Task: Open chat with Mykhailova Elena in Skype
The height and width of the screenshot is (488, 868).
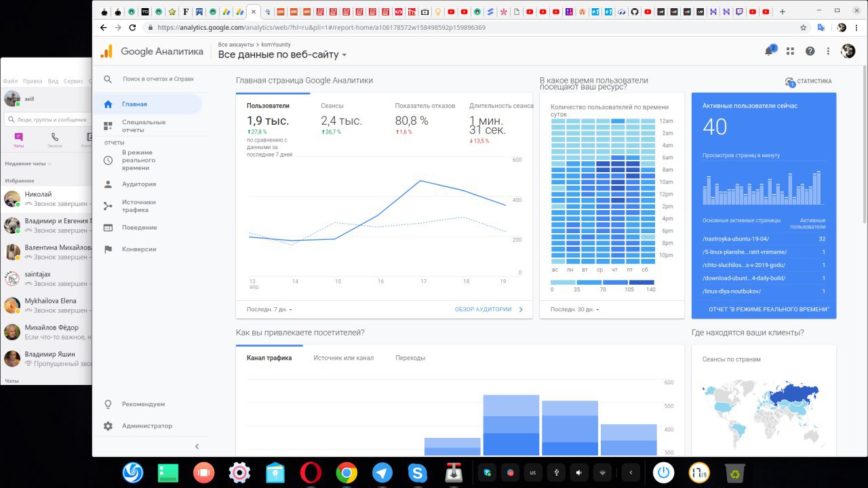Action: (46, 305)
